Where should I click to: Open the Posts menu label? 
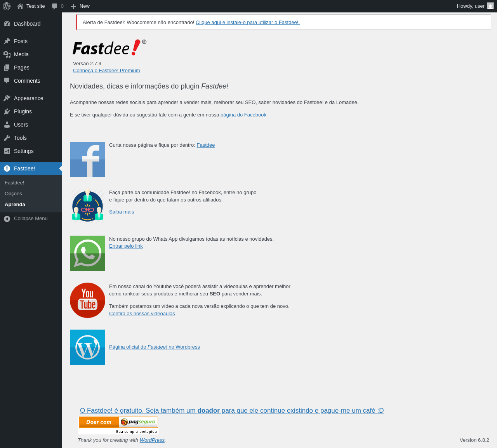tap(21, 41)
